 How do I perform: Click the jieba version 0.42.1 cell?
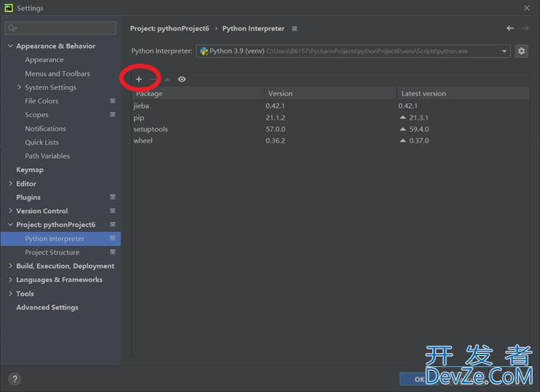click(275, 106)
